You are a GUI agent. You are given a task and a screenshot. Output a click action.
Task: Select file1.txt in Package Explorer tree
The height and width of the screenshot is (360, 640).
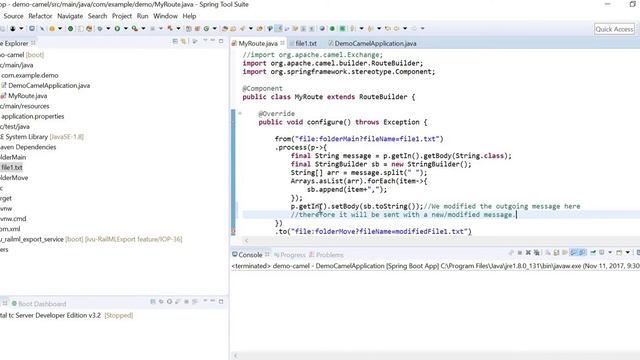click(x=12, y=167)
